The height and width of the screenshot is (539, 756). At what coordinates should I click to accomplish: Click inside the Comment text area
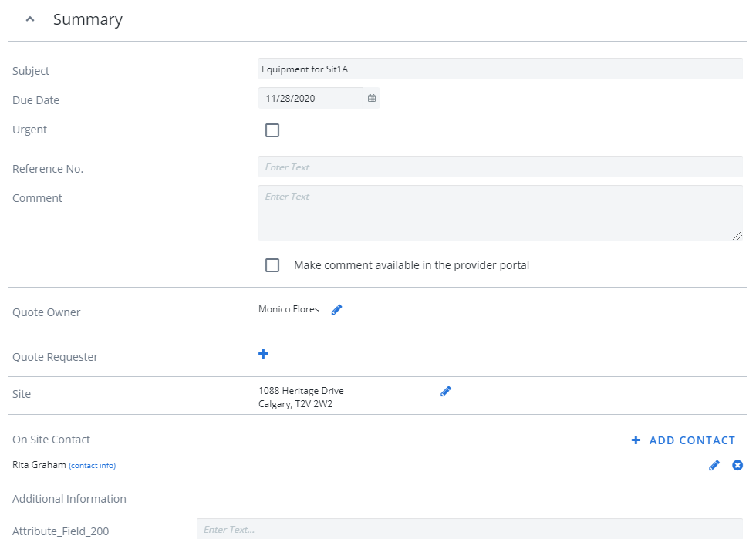click(x=501, y=213)
